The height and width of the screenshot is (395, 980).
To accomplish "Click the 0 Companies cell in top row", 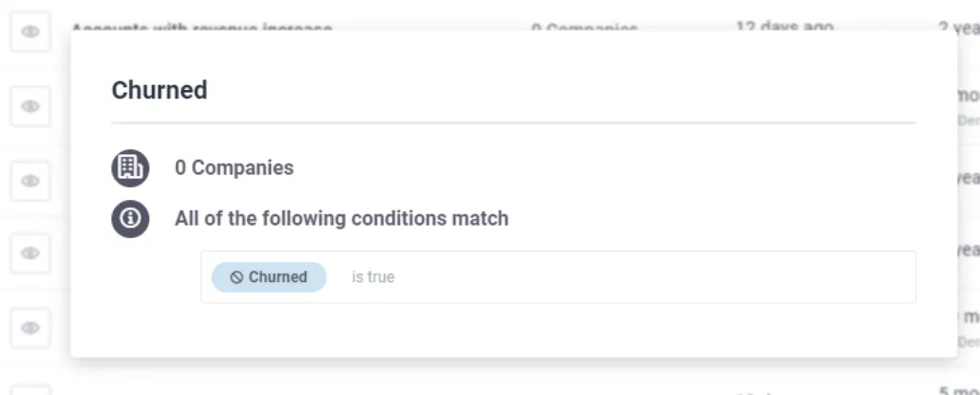I will tap(584, 29).
